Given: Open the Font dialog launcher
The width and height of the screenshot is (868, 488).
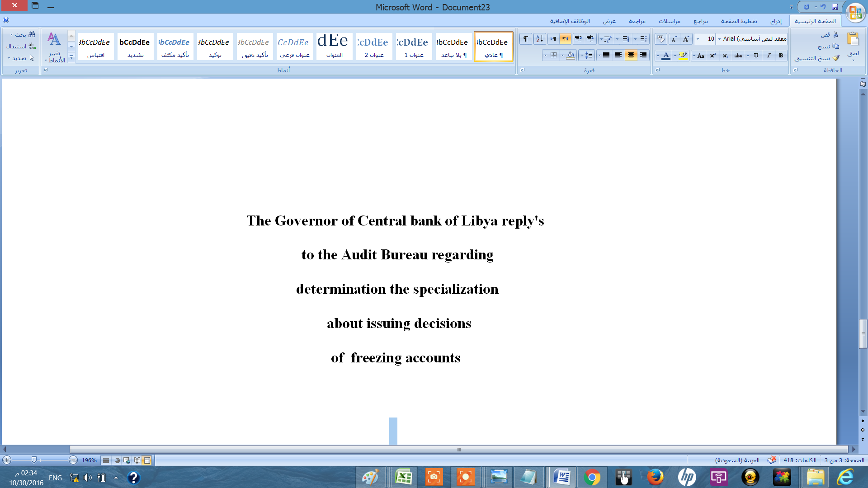Looking at the screenshot, I should (x=658, y=70).
